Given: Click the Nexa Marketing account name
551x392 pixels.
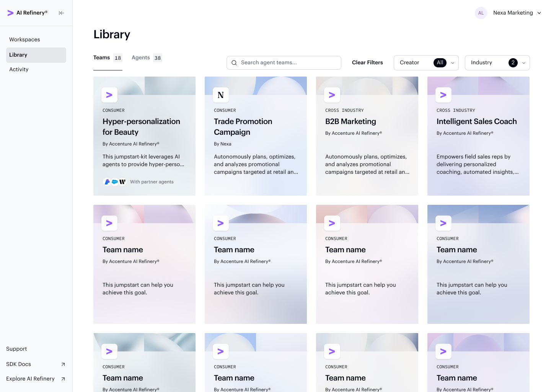Looking at the screenshot, I should pos(513,13).
